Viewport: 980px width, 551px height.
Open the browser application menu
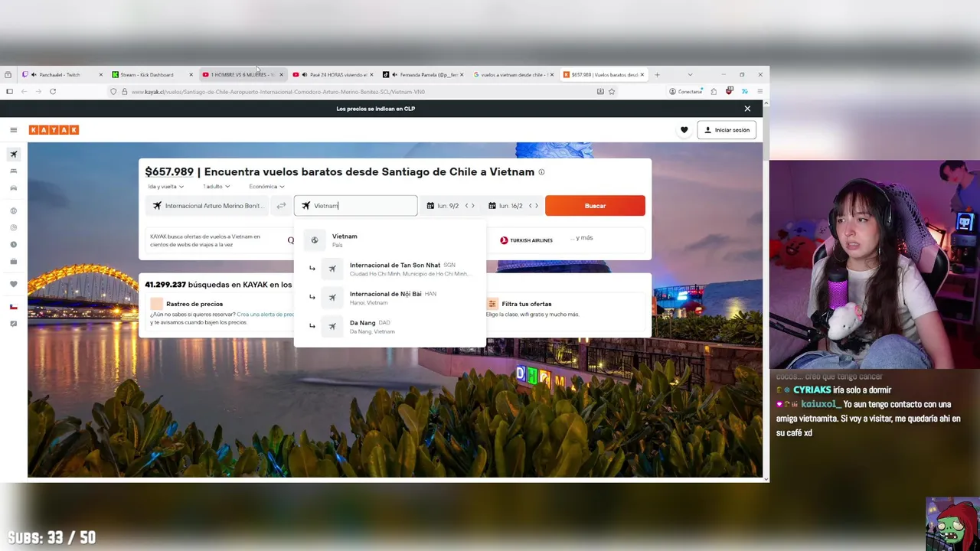759,92
